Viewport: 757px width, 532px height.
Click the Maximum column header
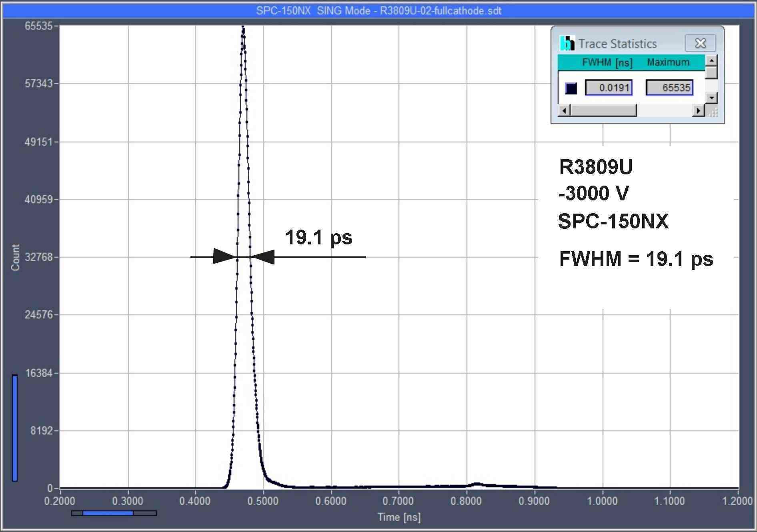[668, 62]
